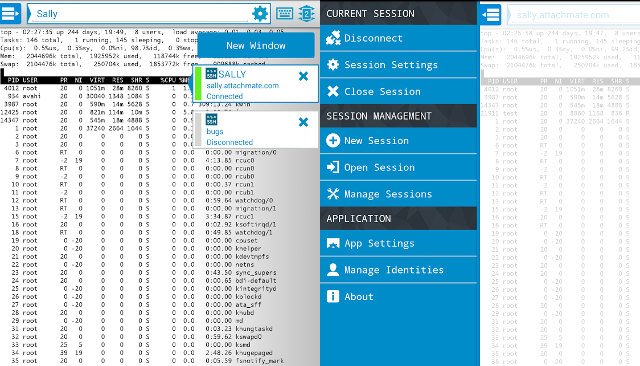Close the bugs session card
The width and height of the screenshot is (640, 366).
[303, 122]
